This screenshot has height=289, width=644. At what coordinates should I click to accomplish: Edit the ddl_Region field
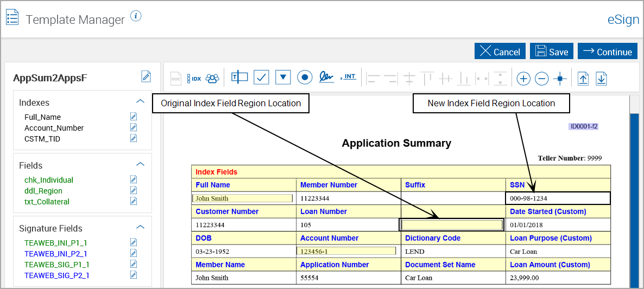[x=134, y=190]
